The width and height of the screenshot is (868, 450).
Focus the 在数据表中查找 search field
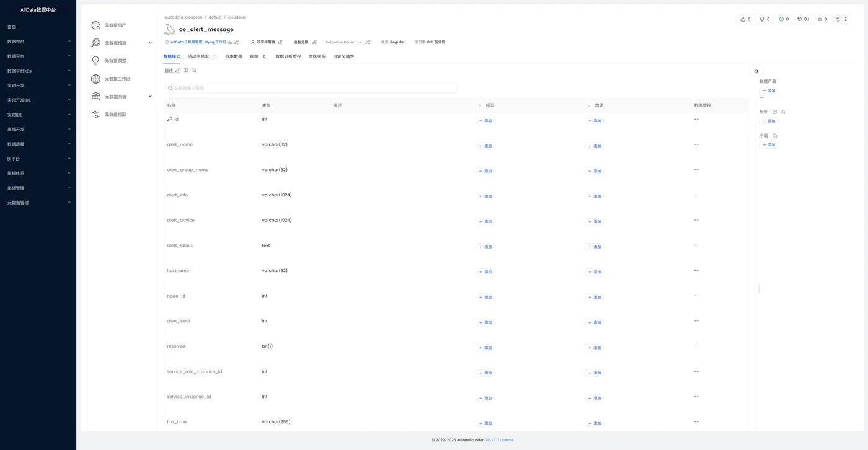[311, 89]
